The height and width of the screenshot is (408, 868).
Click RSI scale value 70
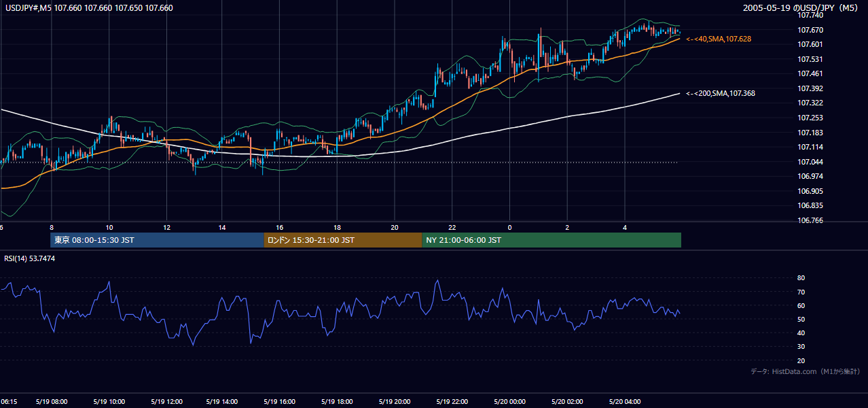point(801,292)
